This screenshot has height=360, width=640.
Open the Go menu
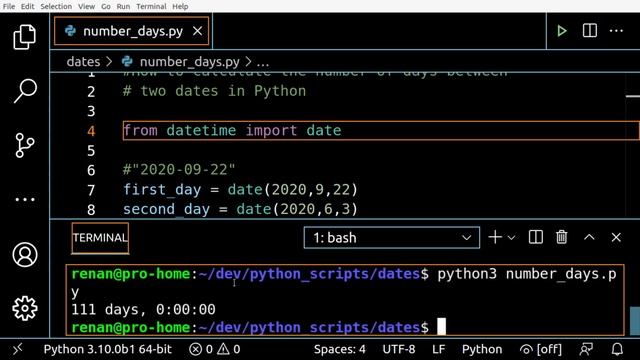pyautogui.click(x=106, y=7)
